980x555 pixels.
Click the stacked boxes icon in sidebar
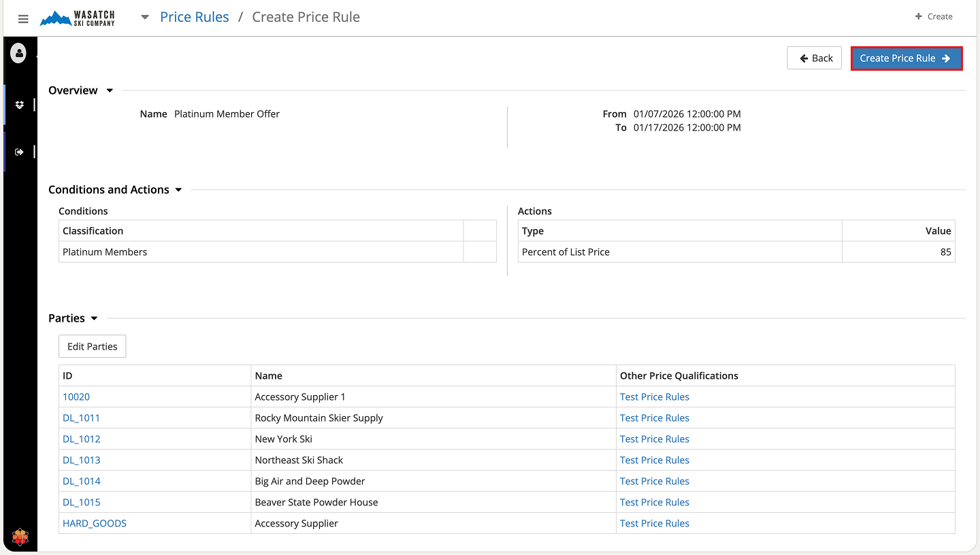click(19, 105)
